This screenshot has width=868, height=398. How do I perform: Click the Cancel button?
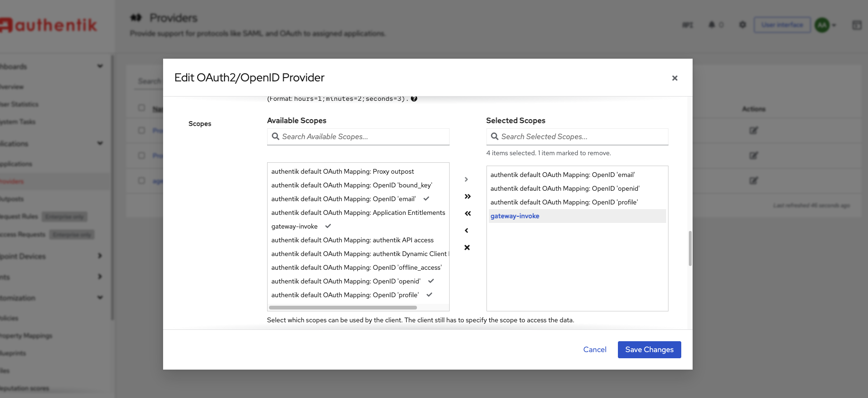(x=595, y=350)
